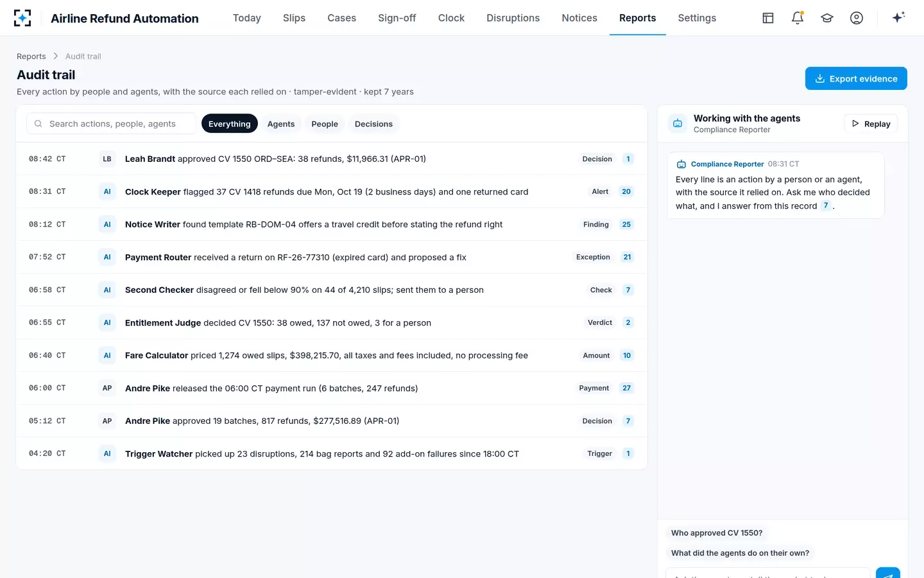Screen dimensions: 924x578
Task: Click source count 25 on Finding row
Action: coord(626,224)
